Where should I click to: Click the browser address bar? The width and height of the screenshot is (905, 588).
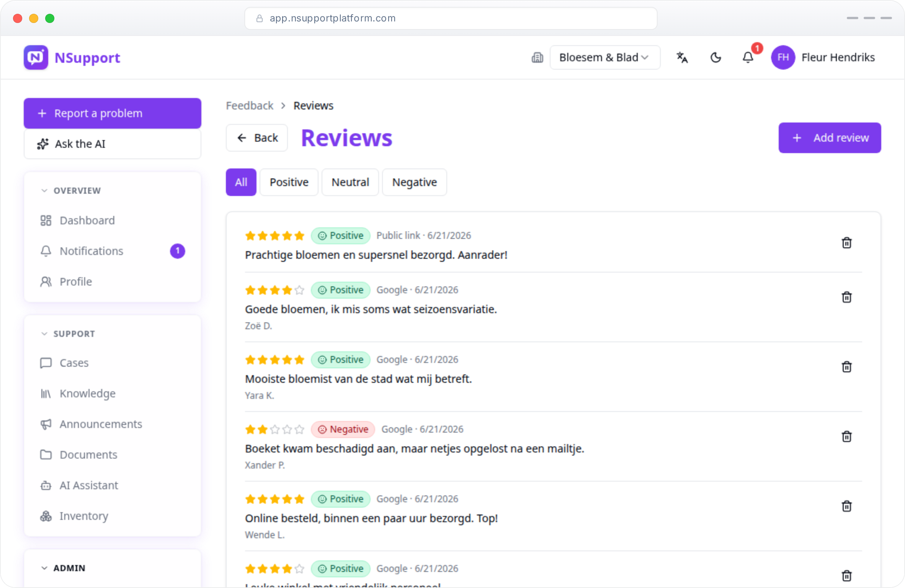[451, 18]
